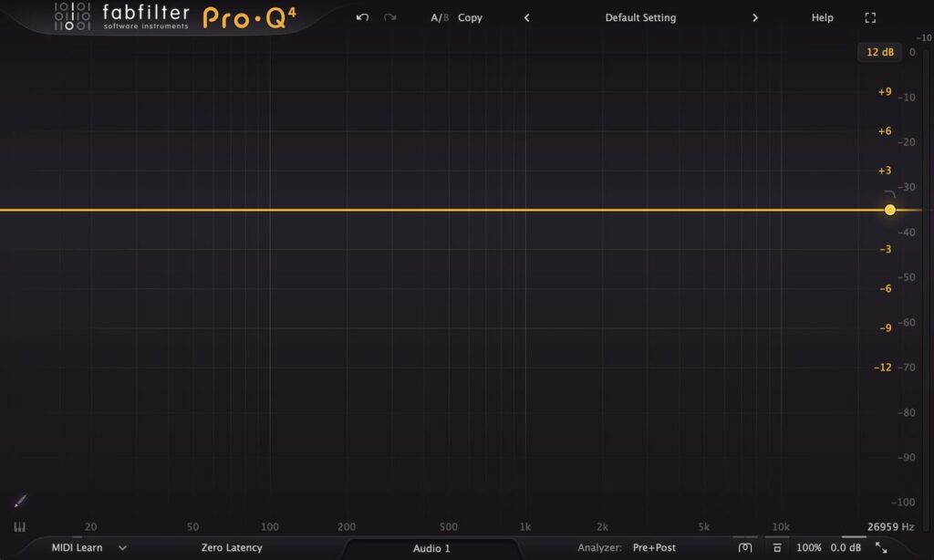This screenshot has height=560, width=934.
Task: Undo the last change
Action: (x=362, y=17)
